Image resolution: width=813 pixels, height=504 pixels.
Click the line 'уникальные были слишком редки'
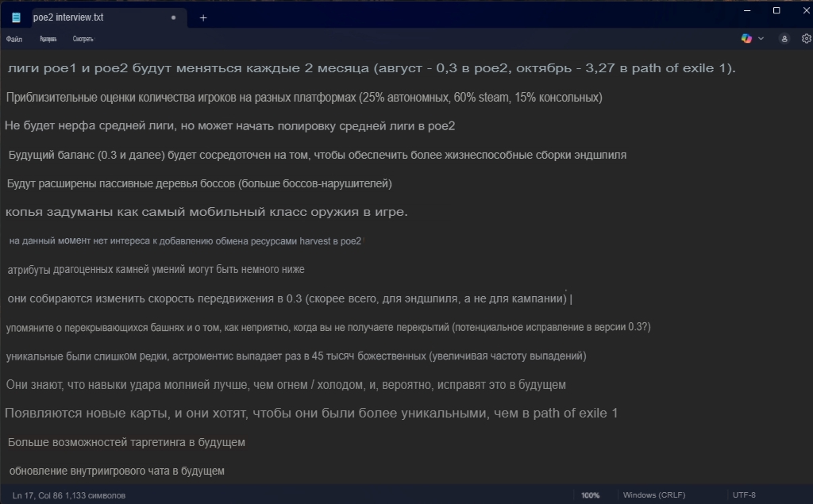click(x=296, y=356)
